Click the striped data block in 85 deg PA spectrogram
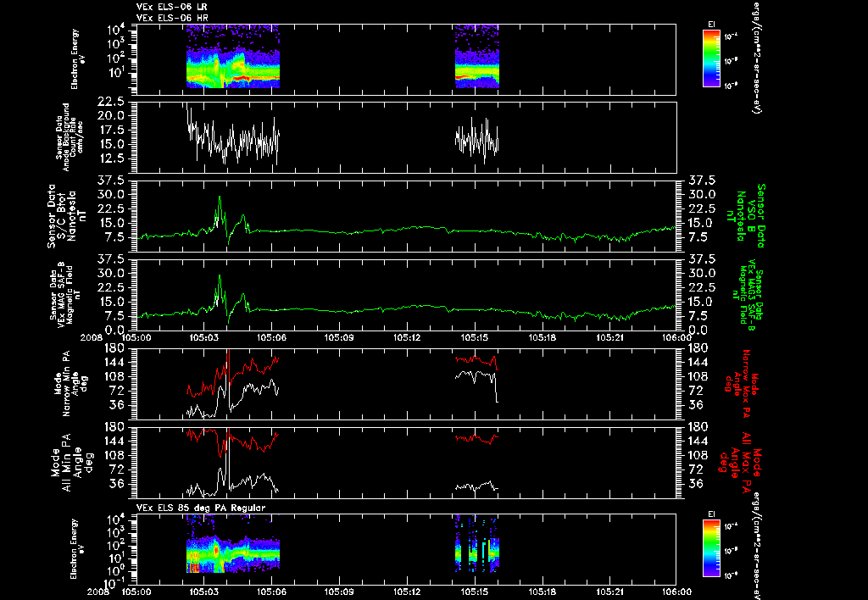Image resolution: width=868 pixels, height=600 pixels. tap(477, 543)
